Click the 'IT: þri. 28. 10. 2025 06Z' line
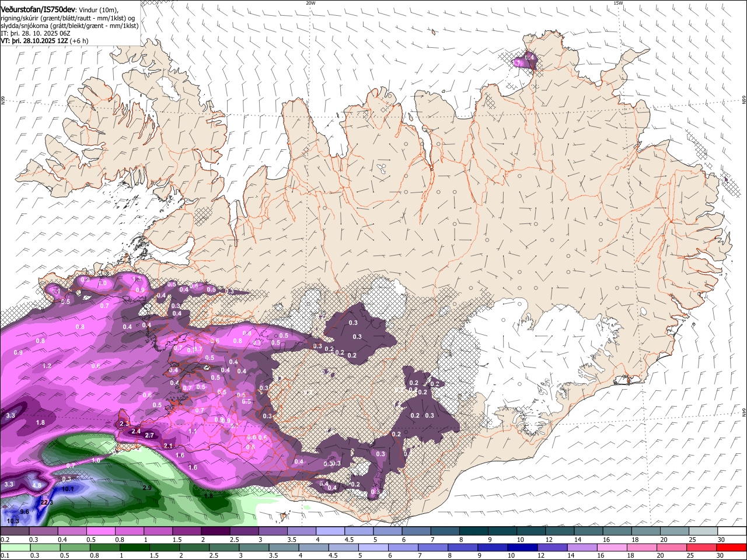This screenshot has width=747, height=560. (36, 34)
